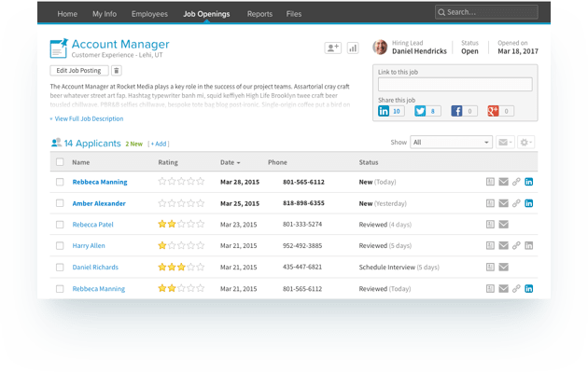Viewport: 588px width, 372px height.
Task: Open the job statistics bar chart icon
Action: click(353, 48)
